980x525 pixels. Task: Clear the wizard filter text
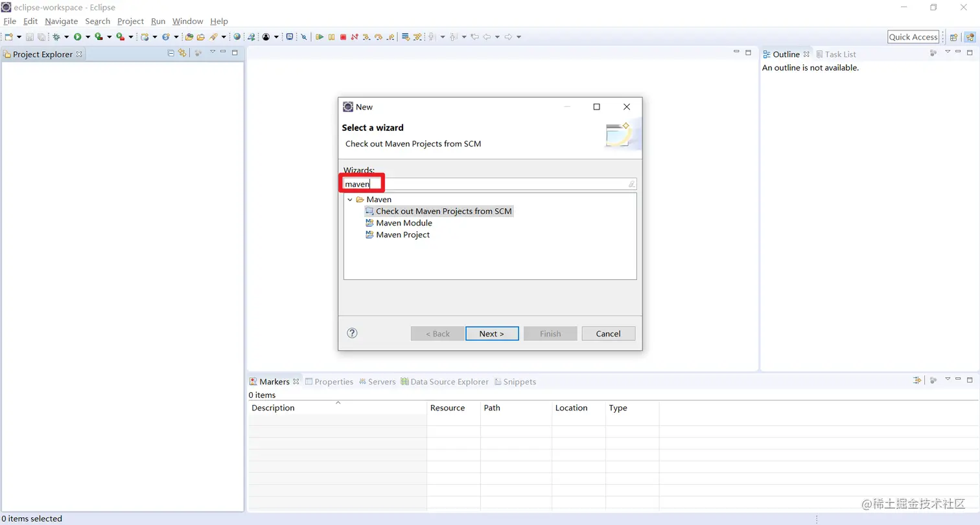pos(631,184)
